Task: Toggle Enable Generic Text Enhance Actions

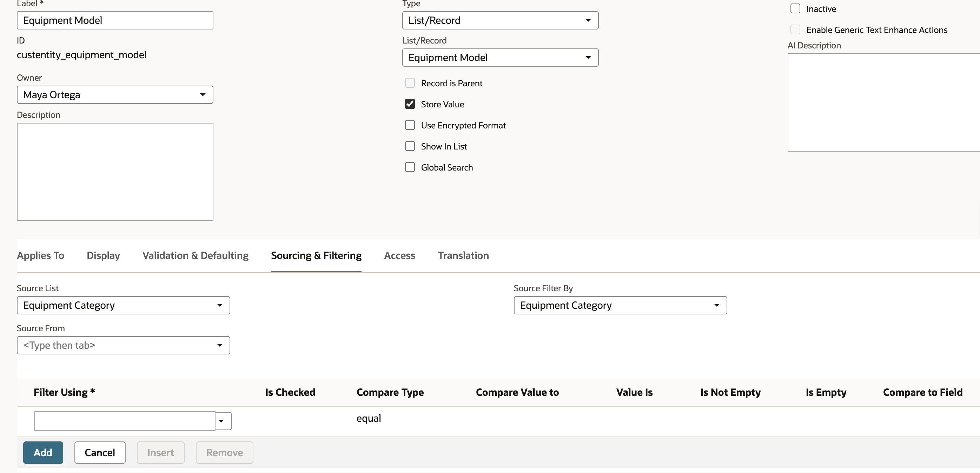Action: [795, 30]
